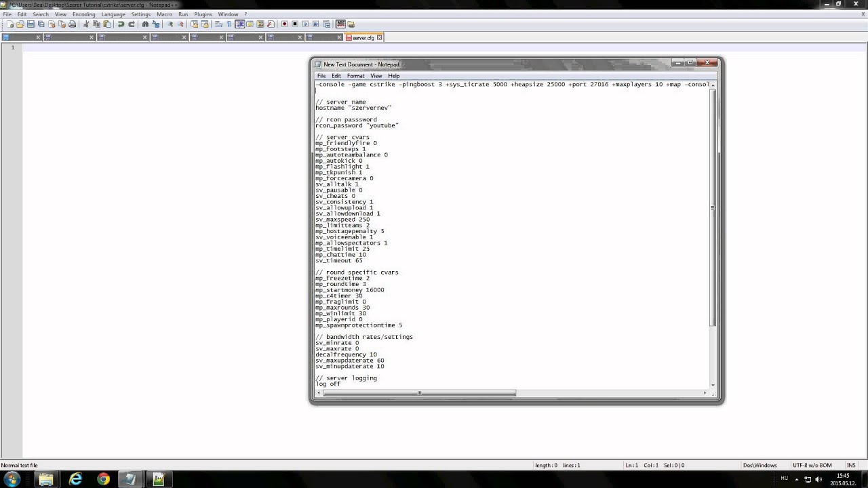Viewport: 868px width, 488px height.
Task: Print the document from the toolbar
Action: [x=72, y=24]
